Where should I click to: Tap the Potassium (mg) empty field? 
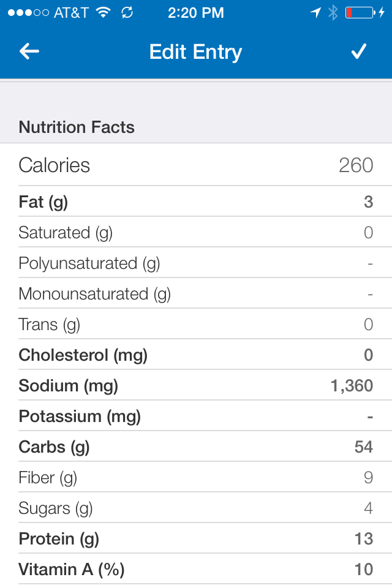(370, 417)
